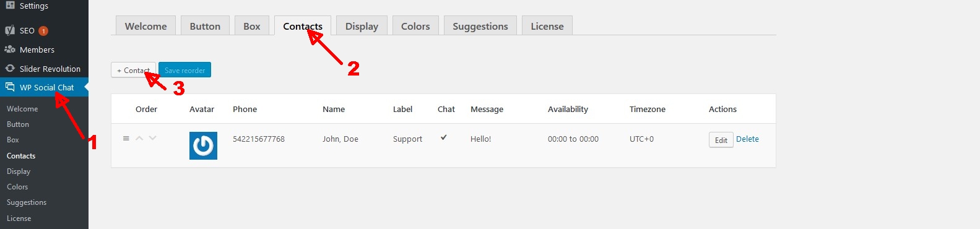Click the Members group icon in the sidebar
The width and height of the screenshot is (980, 229).
pyautogui.click(x=10, y=50)
